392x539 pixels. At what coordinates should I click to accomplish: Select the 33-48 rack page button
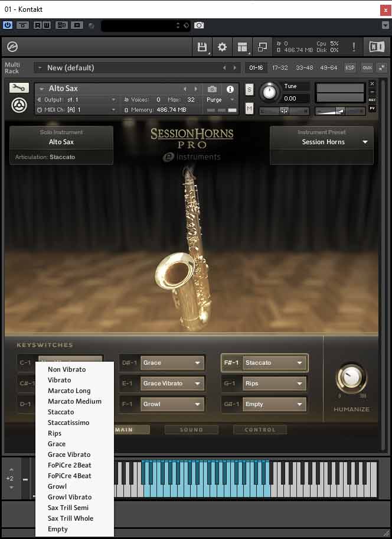[x=304, y=68]
